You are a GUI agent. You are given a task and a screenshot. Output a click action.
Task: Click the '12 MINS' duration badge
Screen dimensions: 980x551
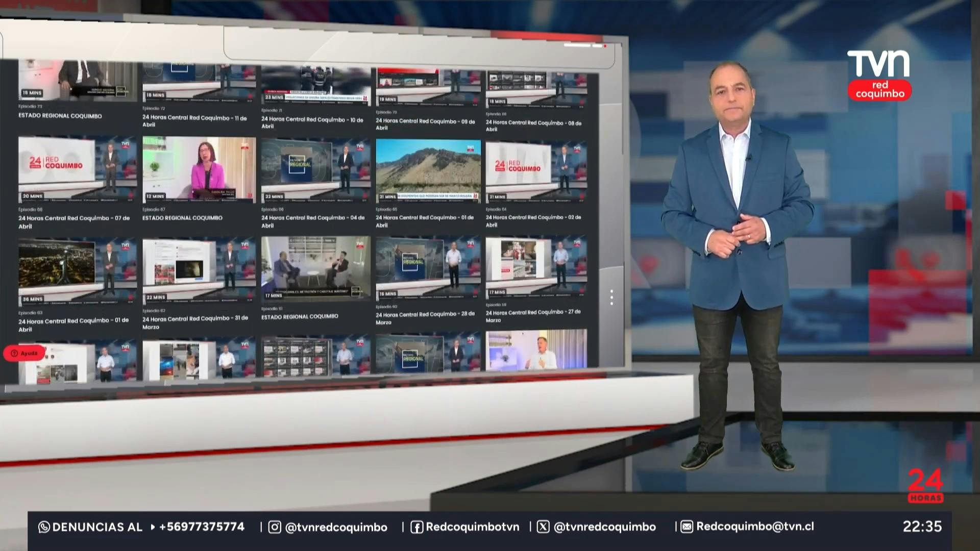click(155, 196)
